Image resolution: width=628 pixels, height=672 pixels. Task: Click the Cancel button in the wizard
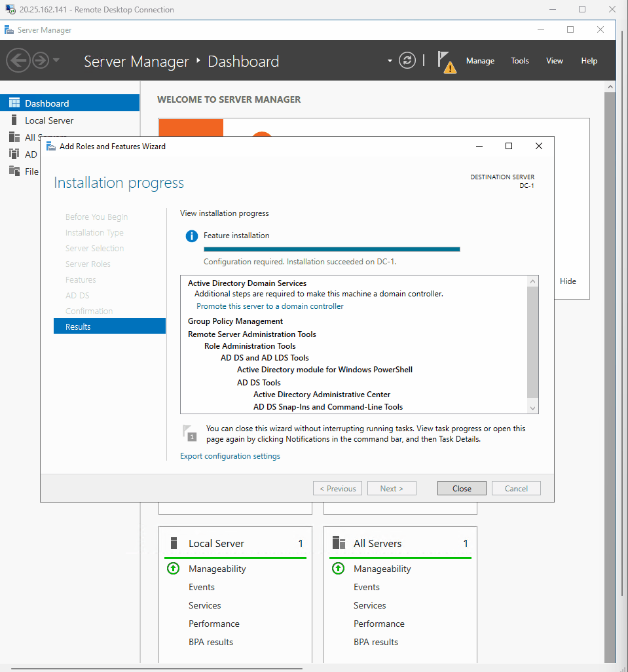point(516,489)
